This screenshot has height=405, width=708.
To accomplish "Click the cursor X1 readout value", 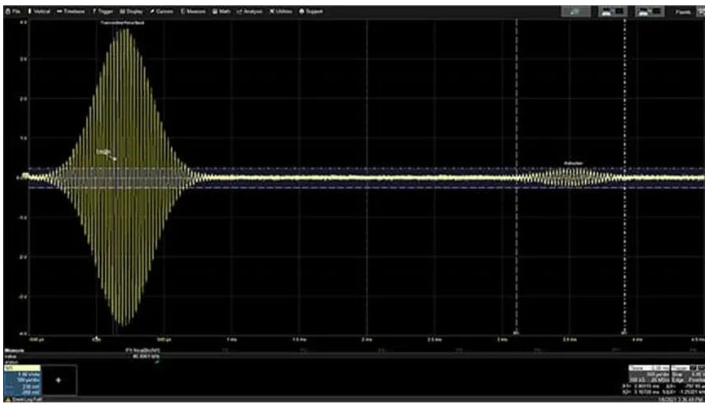I will tap(647, 386).
